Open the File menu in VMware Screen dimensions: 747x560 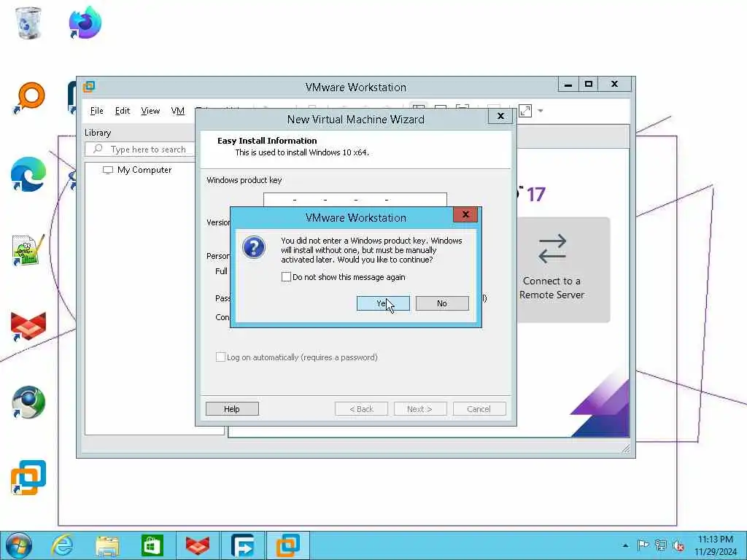coord(97,111)
